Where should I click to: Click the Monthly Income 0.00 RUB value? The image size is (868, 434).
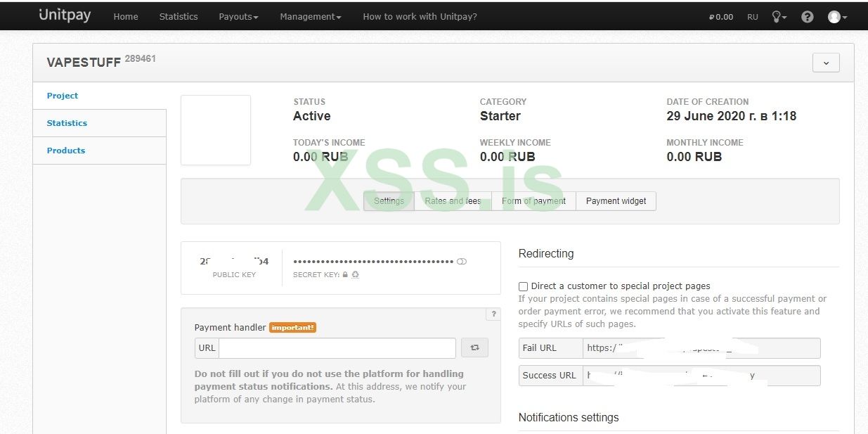[x=694, y=157]
